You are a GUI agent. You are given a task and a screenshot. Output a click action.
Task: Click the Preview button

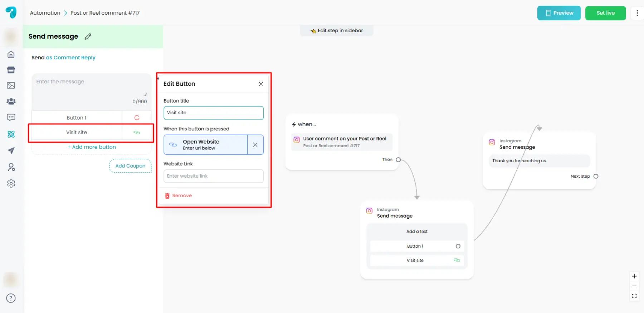click(x=559, y=13)
